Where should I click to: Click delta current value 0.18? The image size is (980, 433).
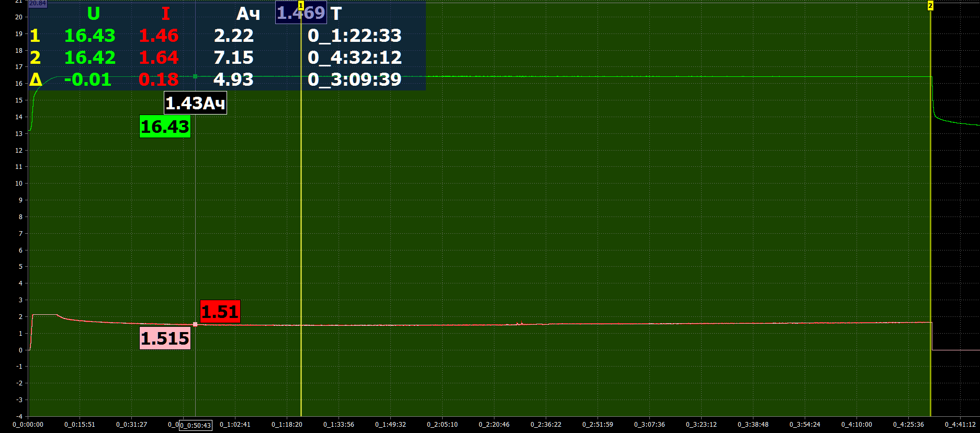[x=159, y=79]
